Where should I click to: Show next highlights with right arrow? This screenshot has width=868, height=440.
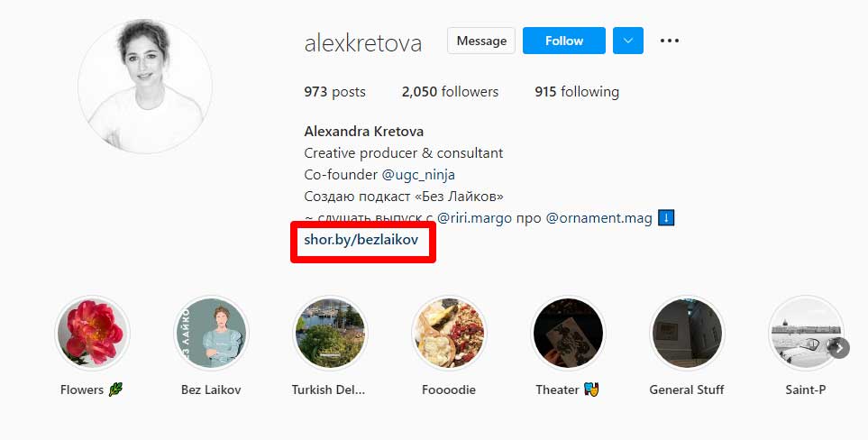pos(839,348)
